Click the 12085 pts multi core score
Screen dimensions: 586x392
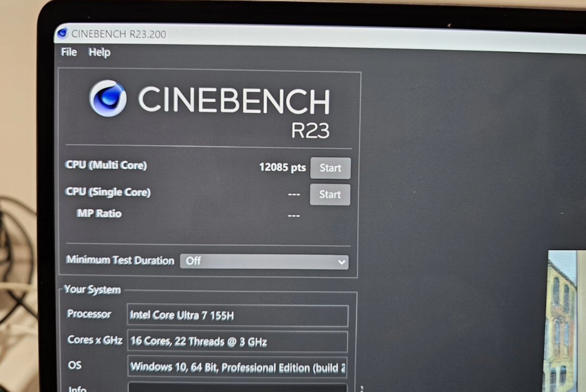282,167
